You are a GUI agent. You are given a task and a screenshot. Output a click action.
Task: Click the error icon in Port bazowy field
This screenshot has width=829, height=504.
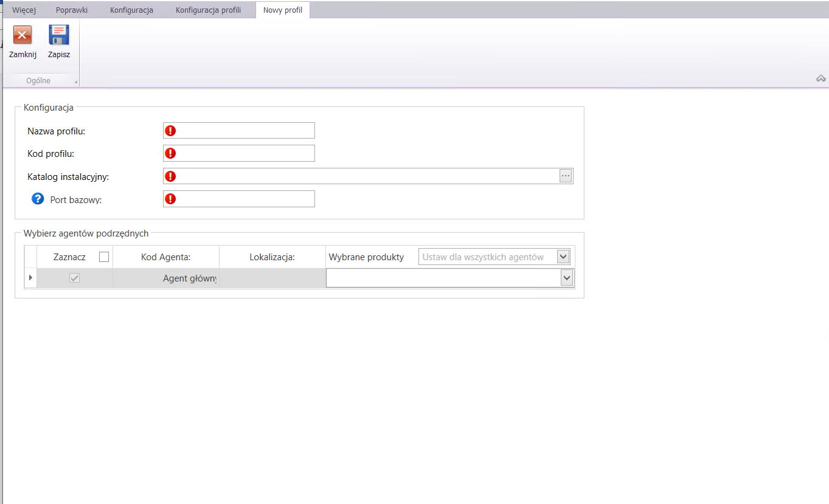tap(170, 199)
